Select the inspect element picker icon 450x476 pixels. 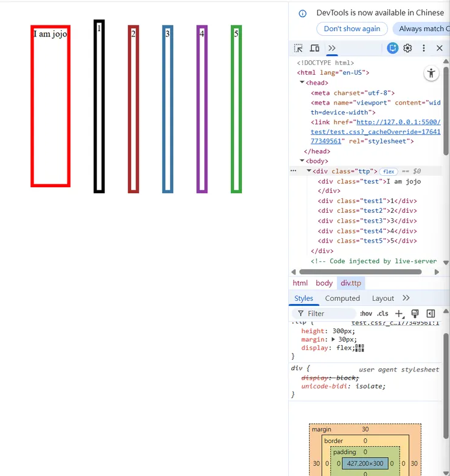click(x=298, y=48)
